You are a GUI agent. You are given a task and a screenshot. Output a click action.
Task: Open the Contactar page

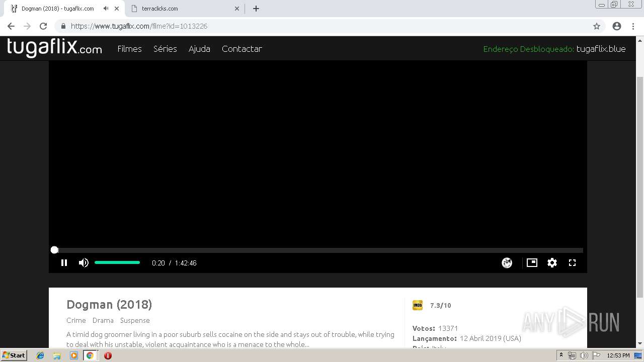click(x=242, y=49)
